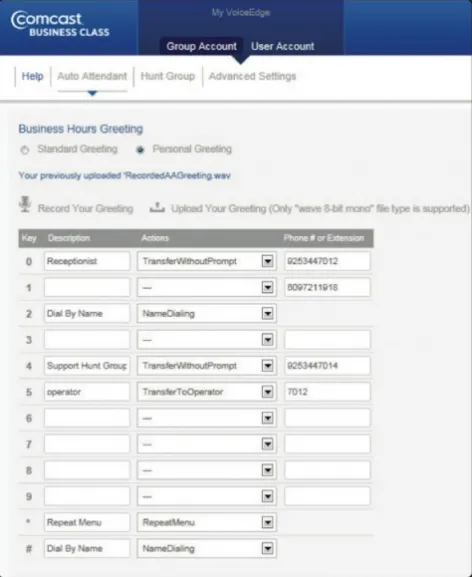Open the RepeatMenu dropdown for star key
Screen dimensions: 472x577
pos(207,523)
